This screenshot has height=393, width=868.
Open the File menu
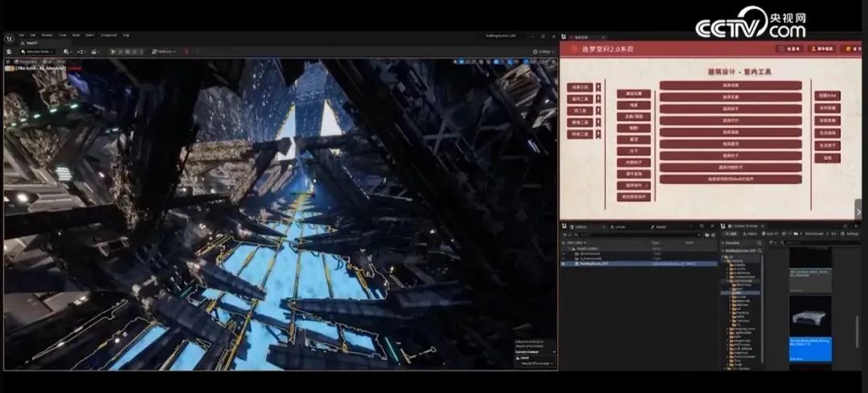click(x=22, y=35)
